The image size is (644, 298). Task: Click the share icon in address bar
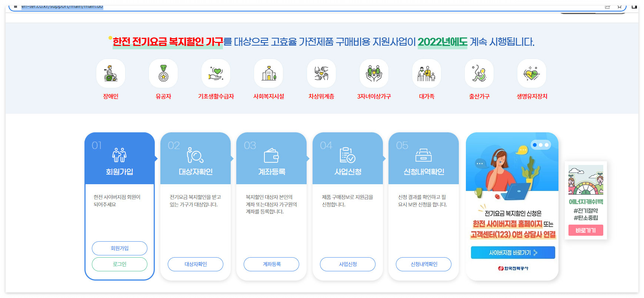coord(608,6)
